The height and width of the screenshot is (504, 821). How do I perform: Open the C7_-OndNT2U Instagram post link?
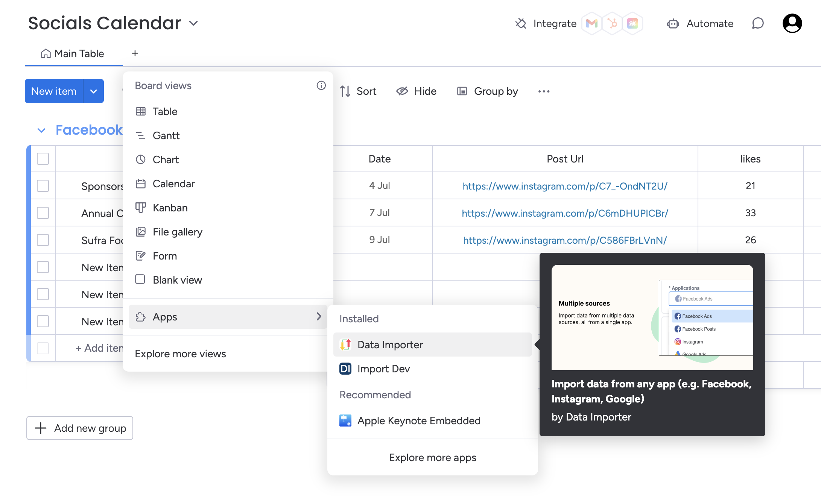[565, 186]
